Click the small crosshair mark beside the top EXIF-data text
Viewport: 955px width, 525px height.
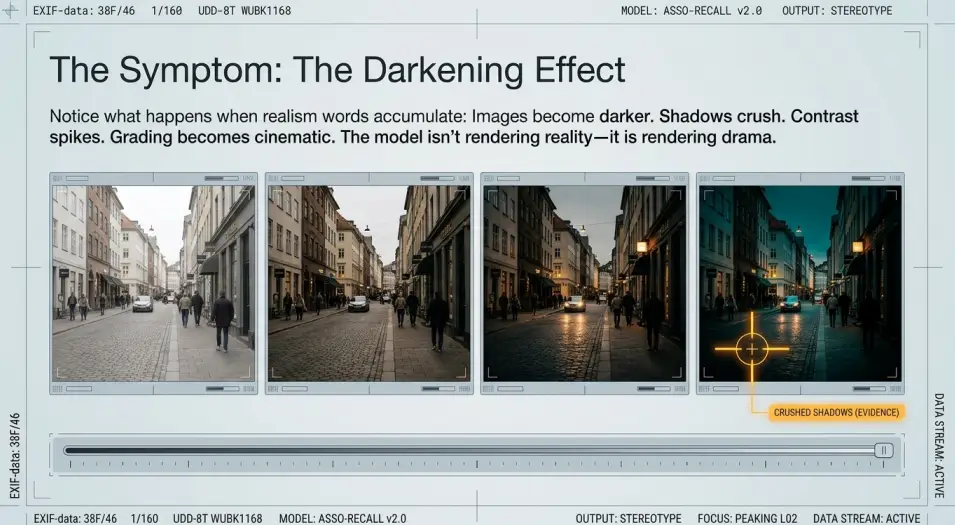(10, 9)
